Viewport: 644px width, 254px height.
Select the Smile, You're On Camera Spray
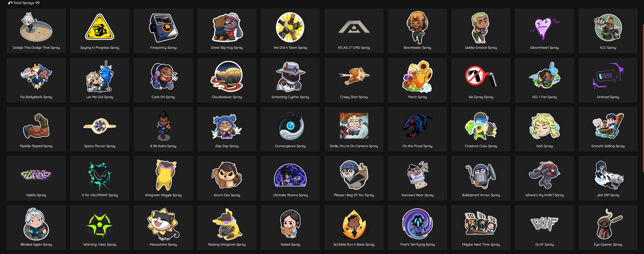(x=354, y=126)
